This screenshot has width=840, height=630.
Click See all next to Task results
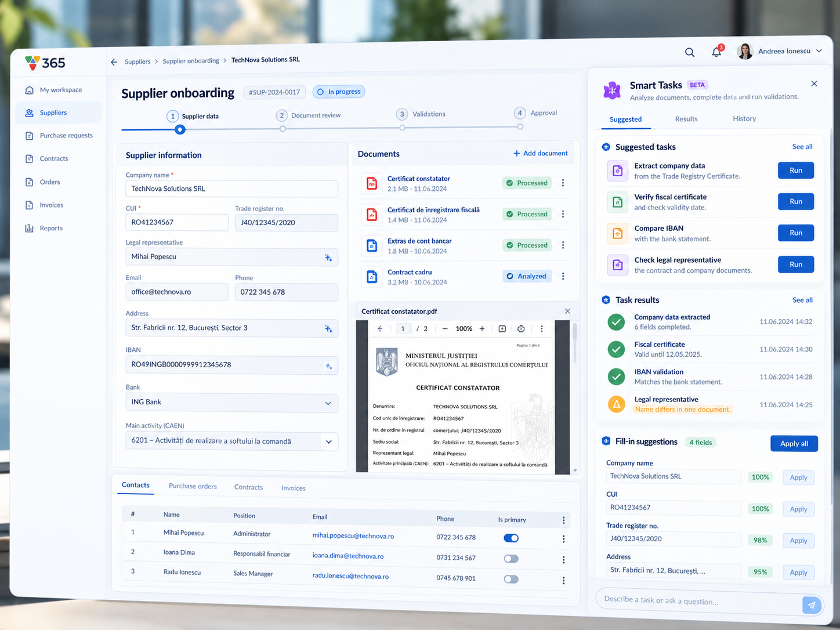click(802, 300)
